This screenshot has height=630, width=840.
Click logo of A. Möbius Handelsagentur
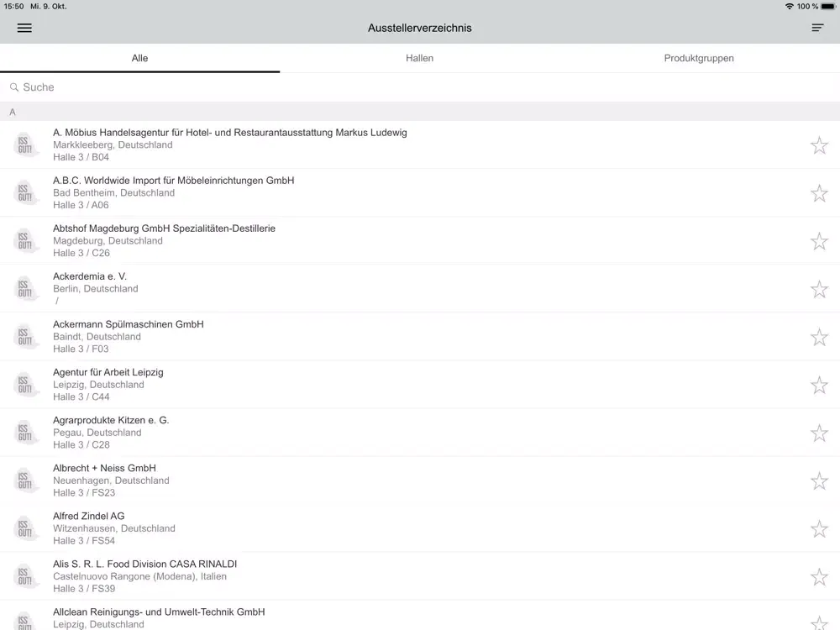26,145
